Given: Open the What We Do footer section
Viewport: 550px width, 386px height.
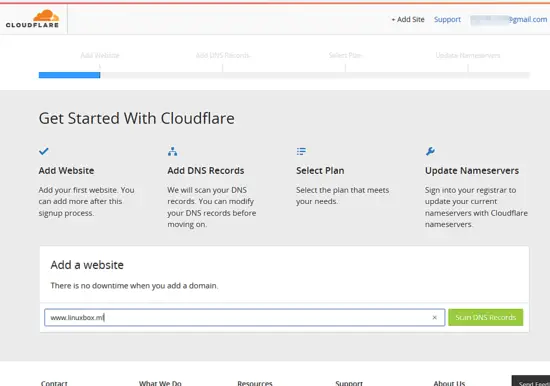Looking at the screenshot, I should (x=160, y=383).
